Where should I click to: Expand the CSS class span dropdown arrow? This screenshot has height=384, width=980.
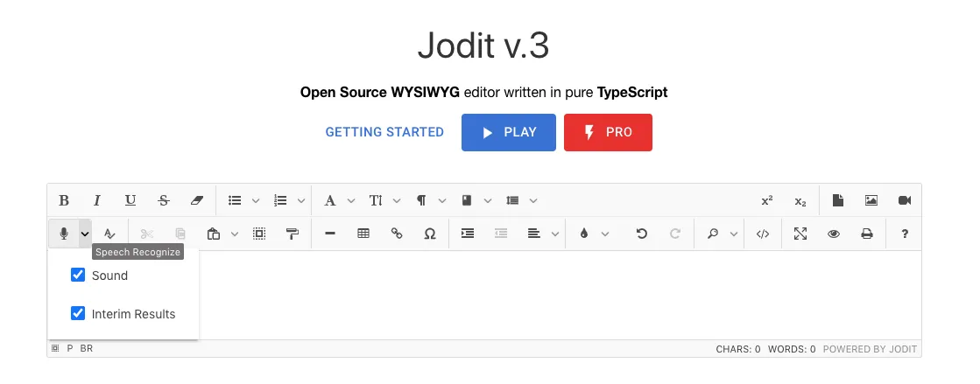pos(488,200)
